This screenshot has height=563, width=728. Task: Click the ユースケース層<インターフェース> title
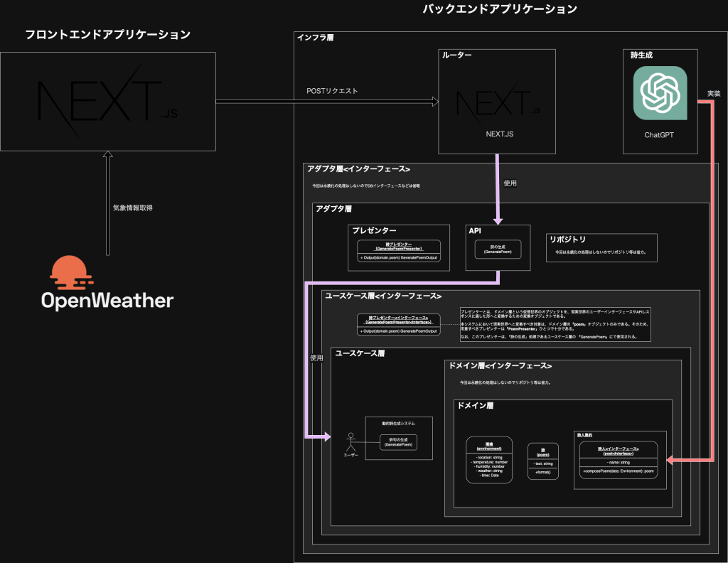(383, 296)
